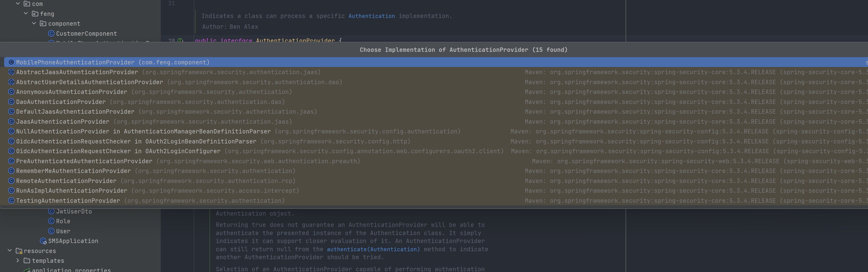Click User class icon in tree
The width and height of the screenshot is (868, 272).
(x=51, y=231)
